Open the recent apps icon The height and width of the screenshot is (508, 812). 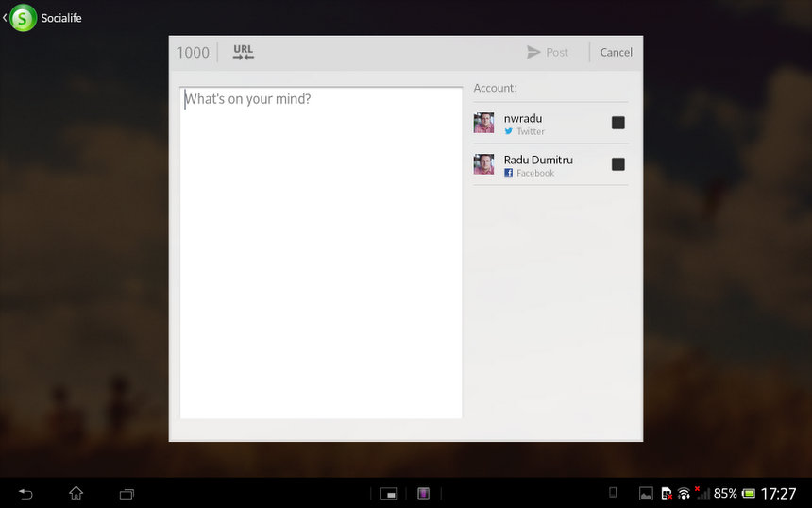pyautogui.click(x=127, y=494)
